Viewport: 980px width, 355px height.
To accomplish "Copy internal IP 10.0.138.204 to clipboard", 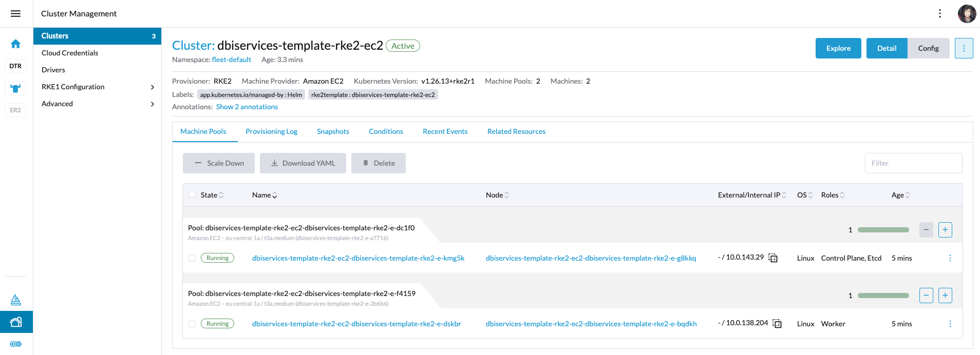I will point(777,324).
